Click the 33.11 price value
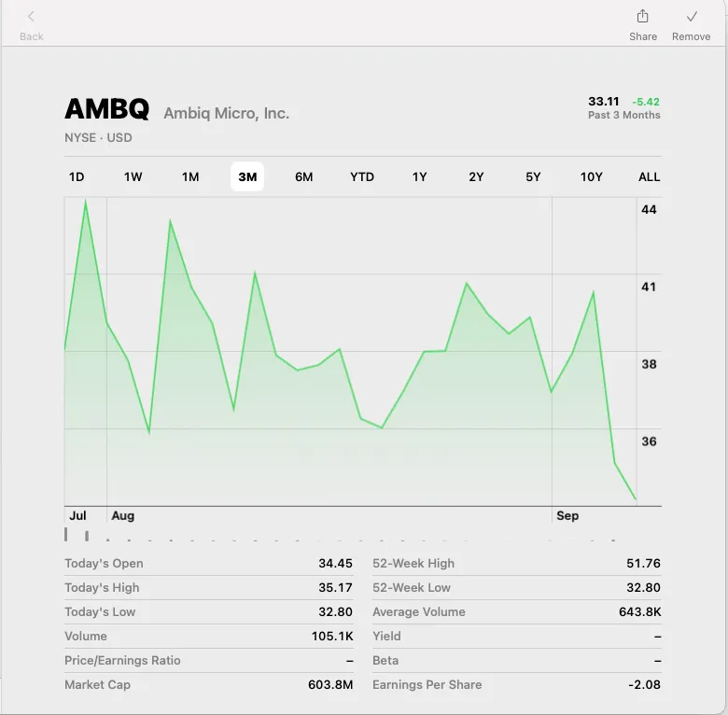The height and width of the screenshot is (715, 728). pos(604,101)
